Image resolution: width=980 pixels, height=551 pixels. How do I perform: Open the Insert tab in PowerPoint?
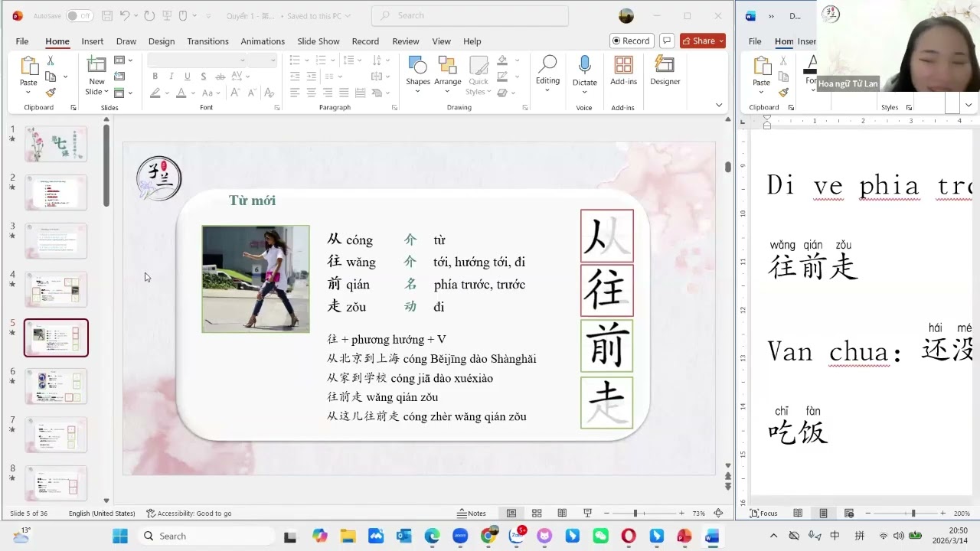coord(93,41)
